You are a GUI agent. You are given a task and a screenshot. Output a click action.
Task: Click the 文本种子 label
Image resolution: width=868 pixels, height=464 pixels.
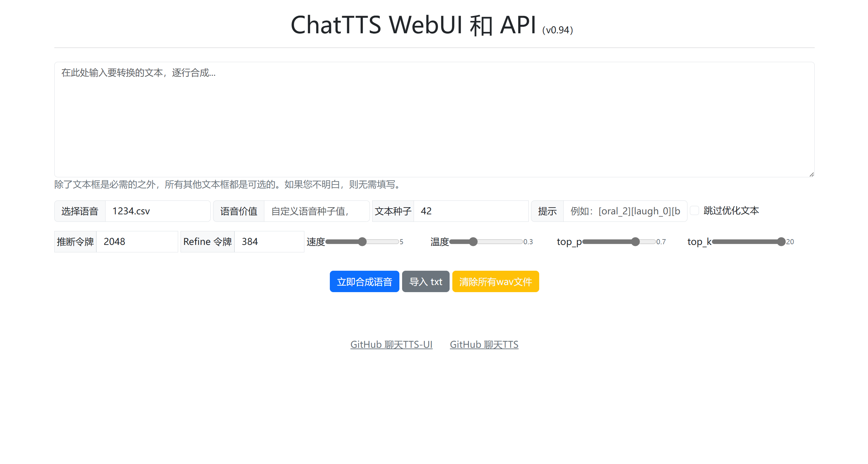(x=393, y=211)
